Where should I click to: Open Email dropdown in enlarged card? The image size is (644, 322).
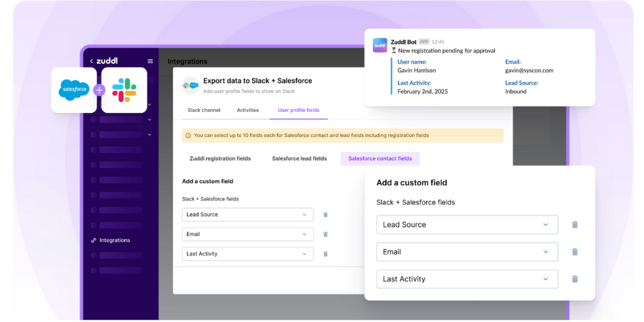tap(467, 252)
